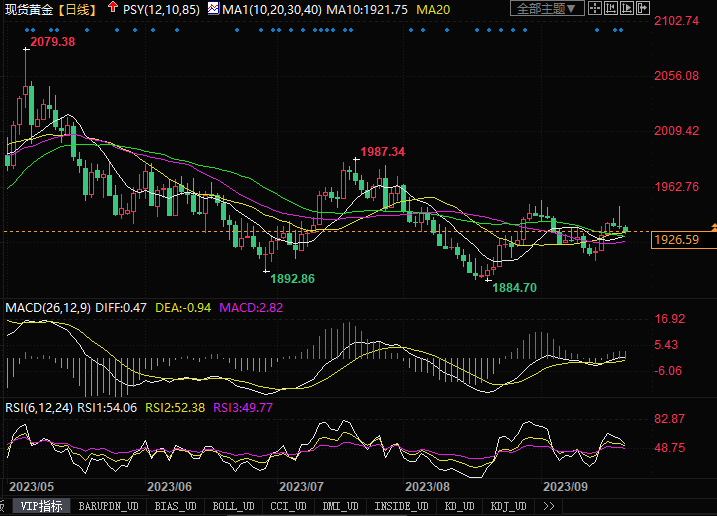717x516 pixels.
Task: Click the current price tag 1926.59
Action: click(675, 241)
